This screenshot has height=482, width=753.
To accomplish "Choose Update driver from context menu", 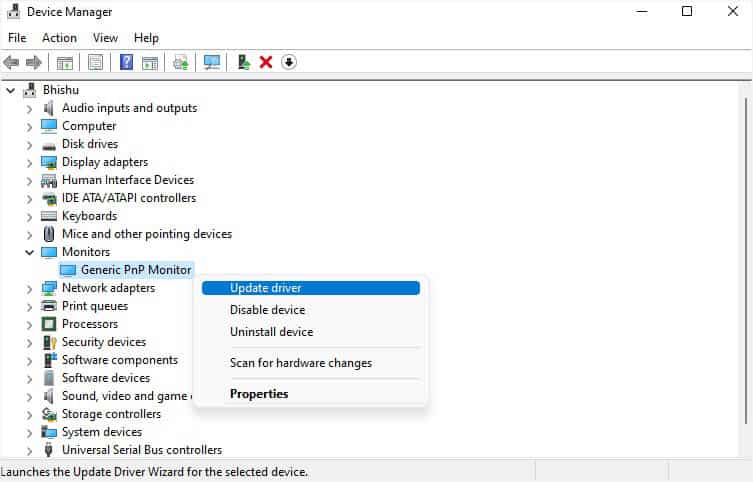I will pyautogui.click(x=311, y=288).
